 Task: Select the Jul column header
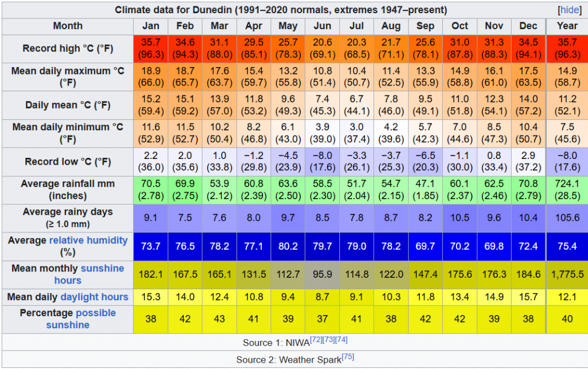[x=357, y=26]
